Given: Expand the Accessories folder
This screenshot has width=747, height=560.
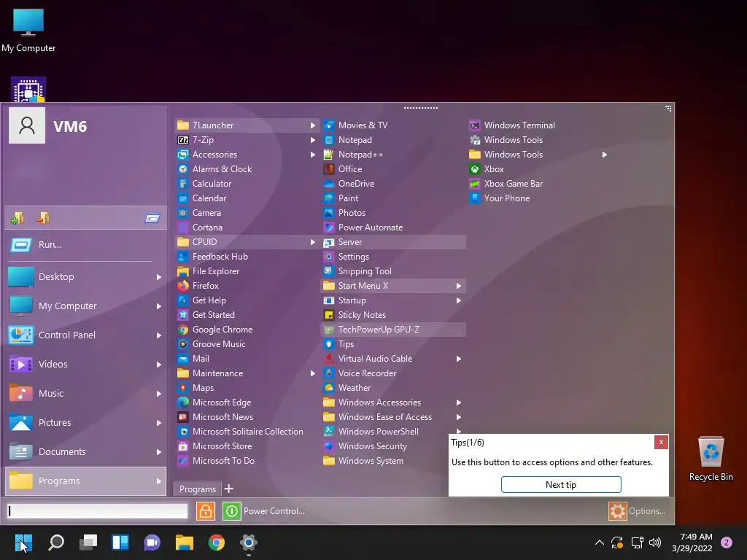Looking at the screenshot, I should coord(246,155).
